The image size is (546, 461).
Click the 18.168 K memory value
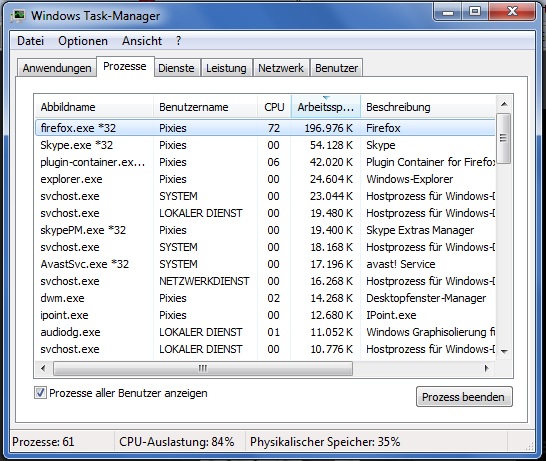tap(331, 247)
